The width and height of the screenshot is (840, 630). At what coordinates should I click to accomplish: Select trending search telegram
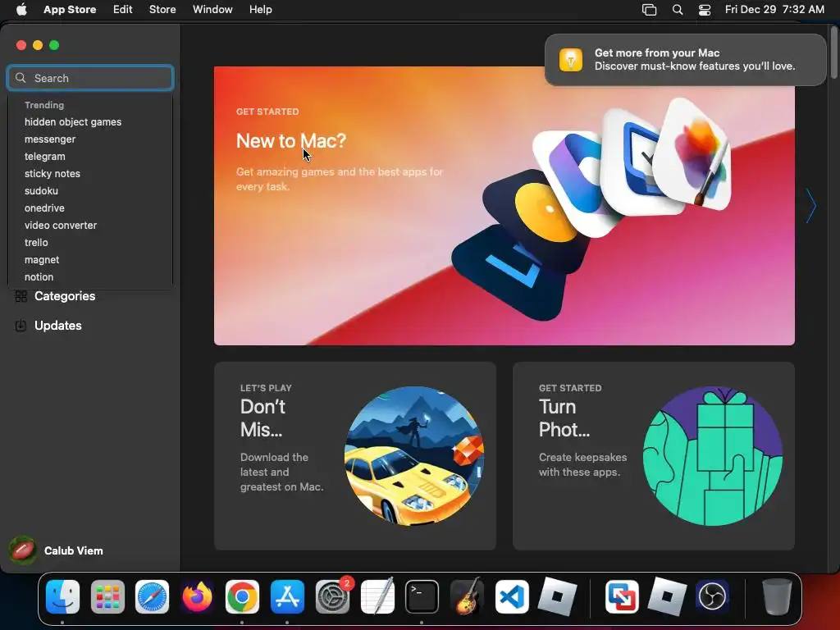[x=44, y=157]
